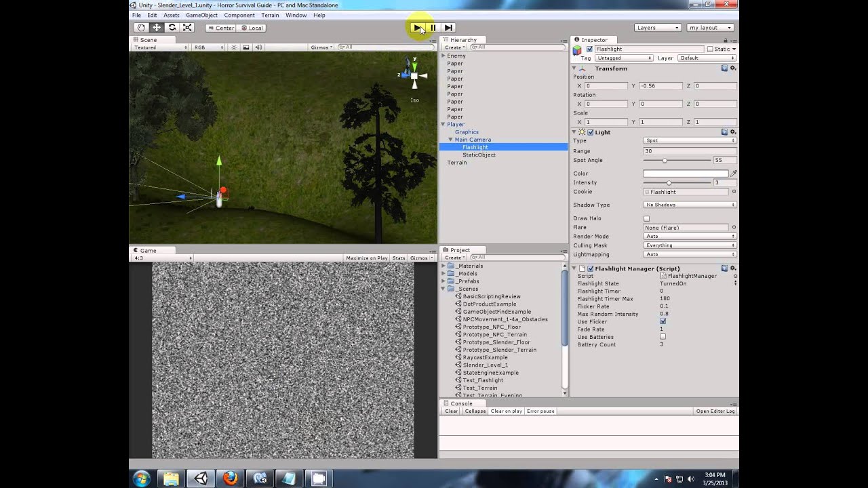Disable the Flashlight Manager script checkbox
This screenshot has width=868, height=488.
(x=590, y=268)
